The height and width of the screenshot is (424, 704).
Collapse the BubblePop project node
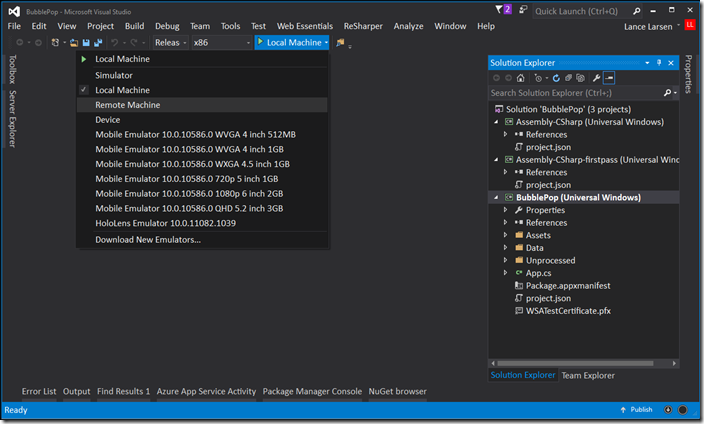pyautogui.click(x=496, y=197)
